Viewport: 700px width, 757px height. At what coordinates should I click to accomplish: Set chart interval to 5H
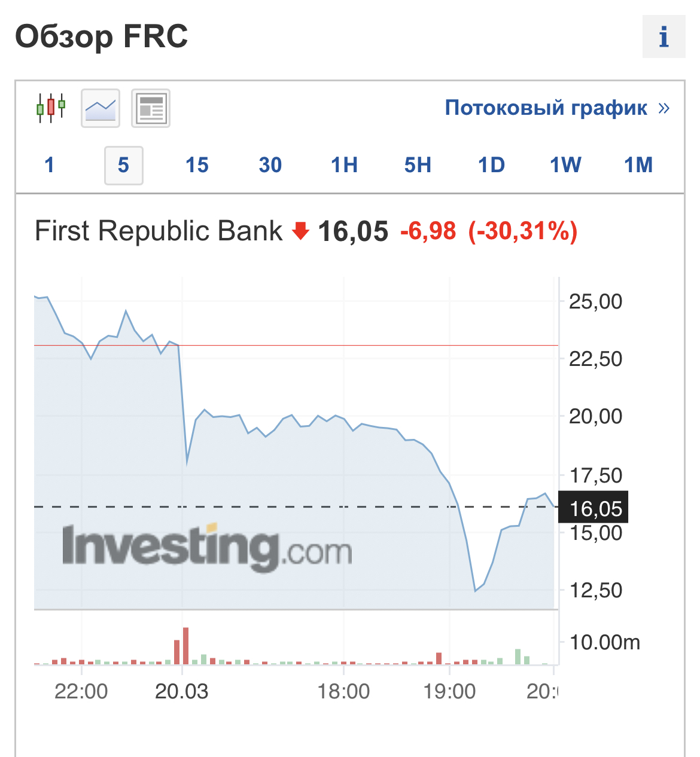(418, 165)
